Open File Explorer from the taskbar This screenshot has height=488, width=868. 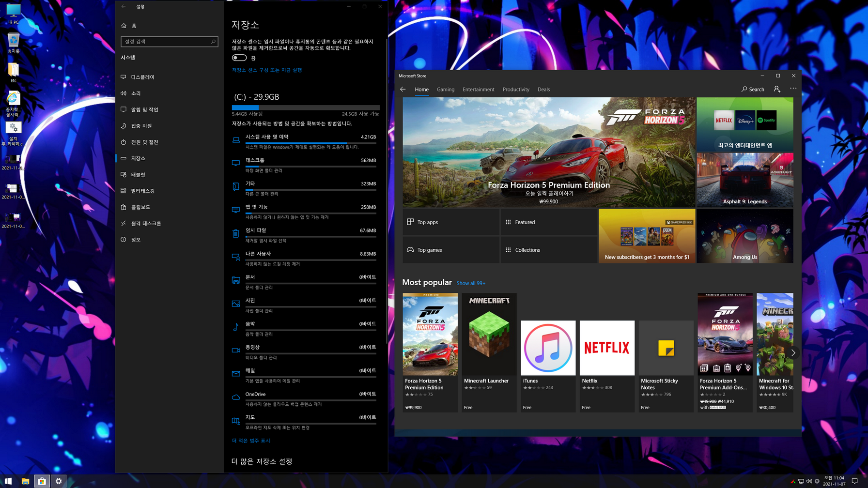(25, 481)
